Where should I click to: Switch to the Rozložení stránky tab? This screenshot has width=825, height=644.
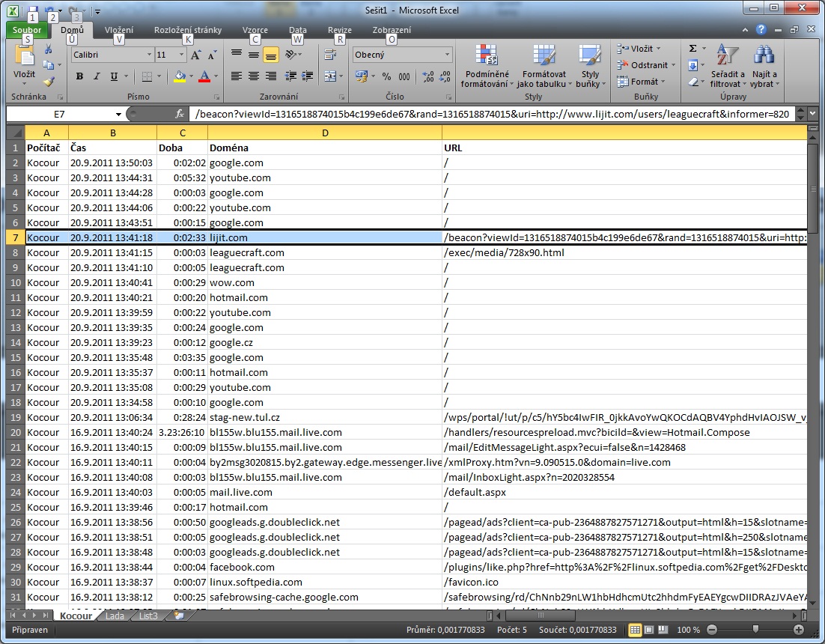tap(188, 30)
